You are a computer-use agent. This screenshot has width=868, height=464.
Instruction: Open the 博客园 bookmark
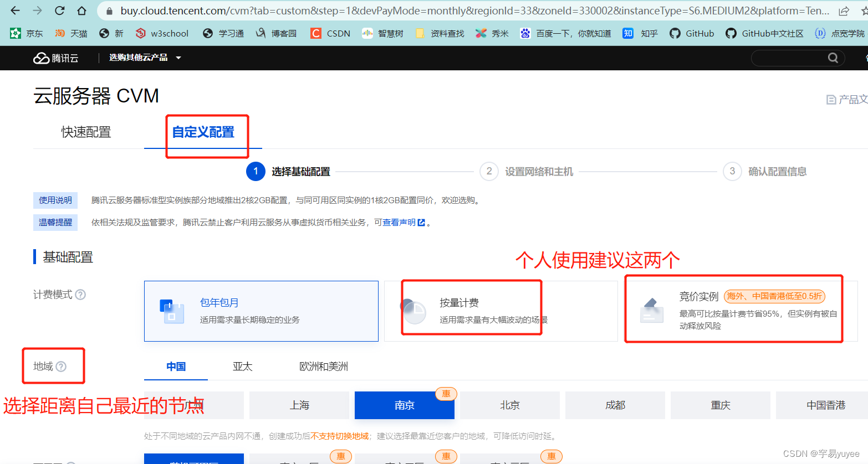point(276,34)
